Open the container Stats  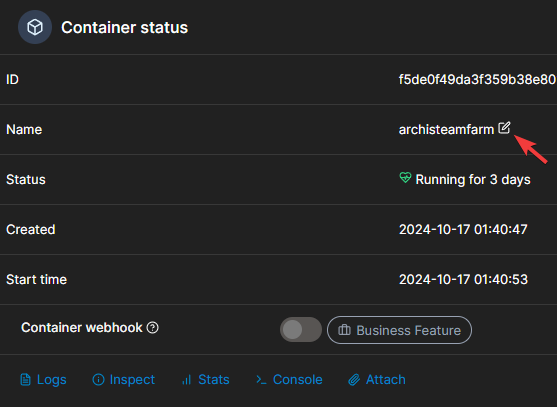[x=206, y=380]
